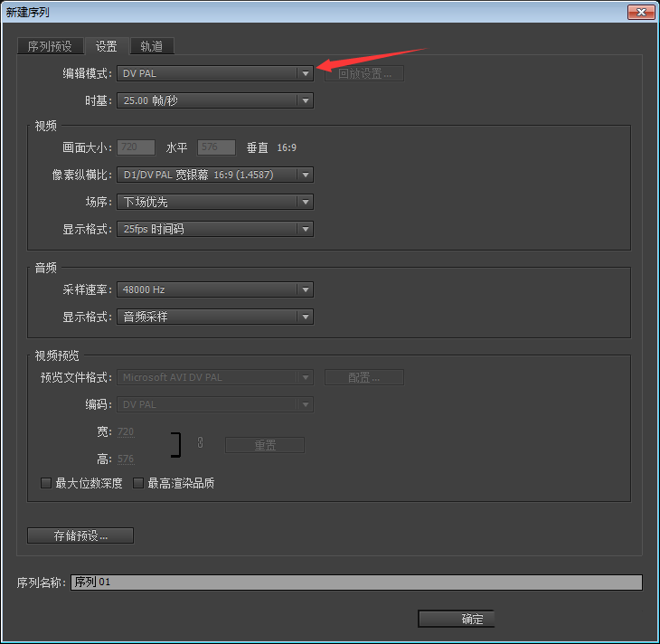Close the 新建序列 dialog

point(641,13)
